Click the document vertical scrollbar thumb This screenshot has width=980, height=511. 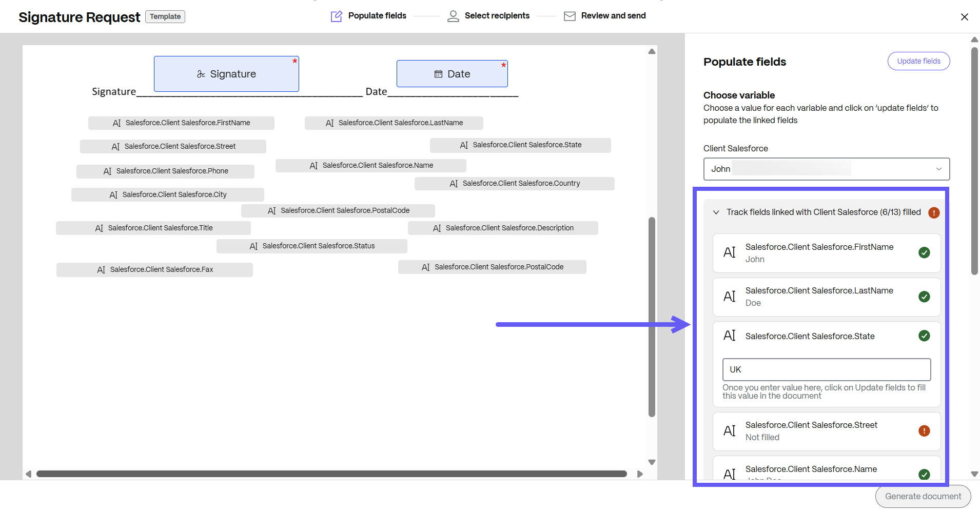pos(652,317)
